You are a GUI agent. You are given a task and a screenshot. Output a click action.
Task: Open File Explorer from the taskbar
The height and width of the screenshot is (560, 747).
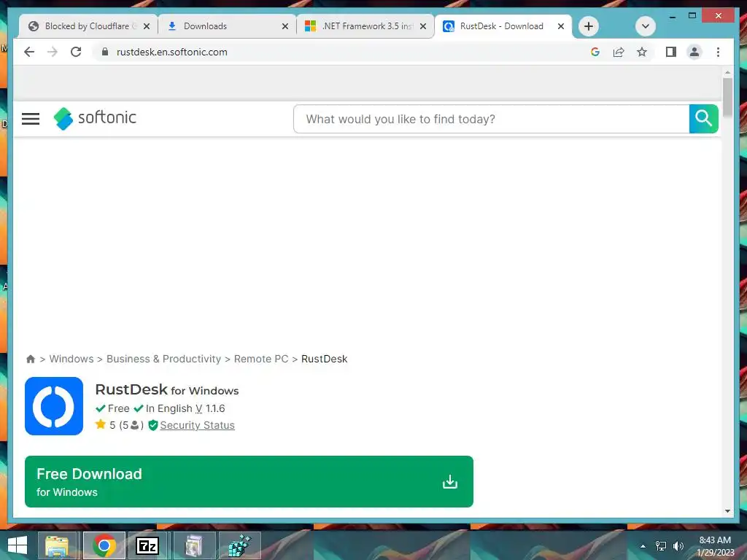point(57,545)
